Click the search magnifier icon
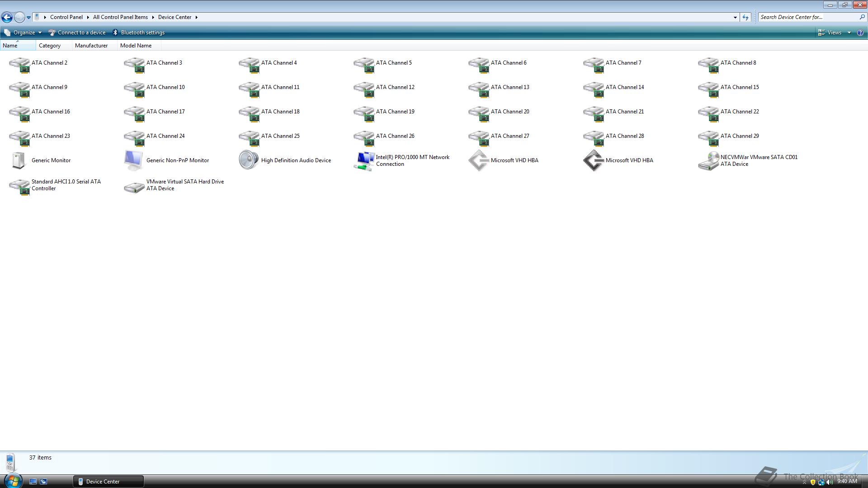The width and height of the screenshot is (868, 488). (x=862, y=17)
